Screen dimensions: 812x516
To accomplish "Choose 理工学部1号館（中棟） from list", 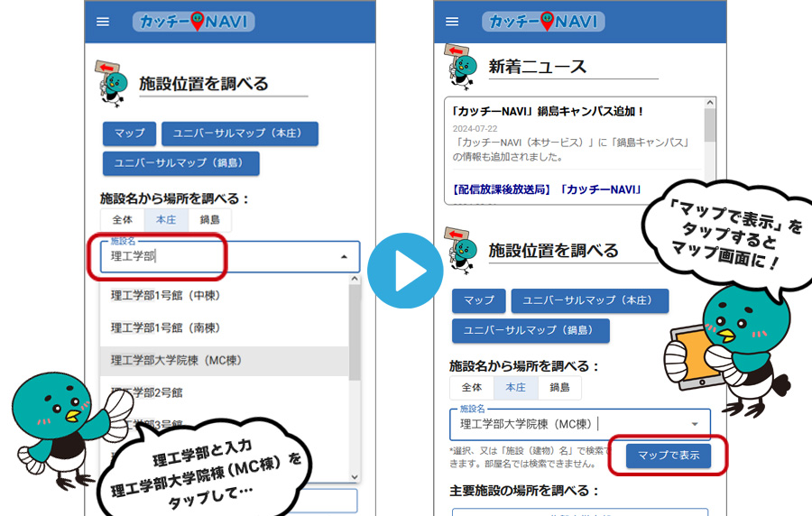I will 225,296.
